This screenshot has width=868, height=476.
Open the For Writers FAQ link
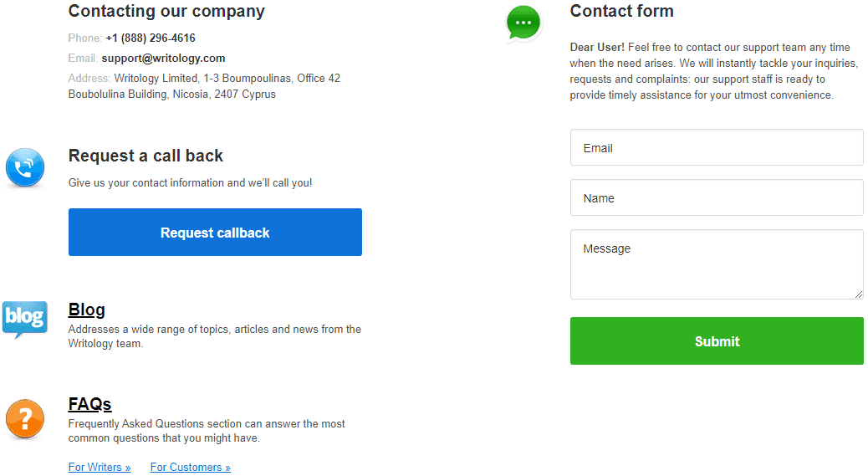click(x=100, y=467)
